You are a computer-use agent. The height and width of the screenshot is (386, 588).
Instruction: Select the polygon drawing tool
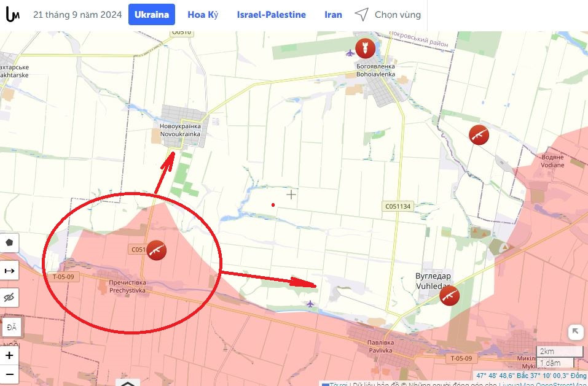pyautogui.click(x=9, y=242)
